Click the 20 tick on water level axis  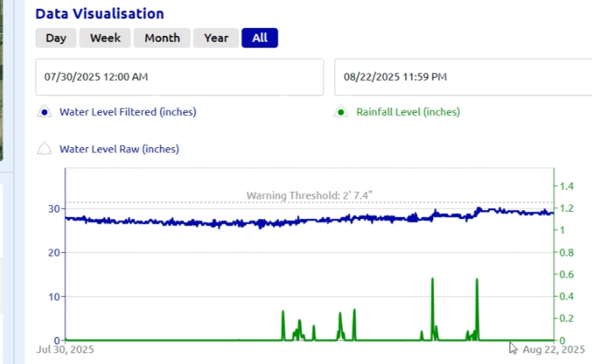54,253
